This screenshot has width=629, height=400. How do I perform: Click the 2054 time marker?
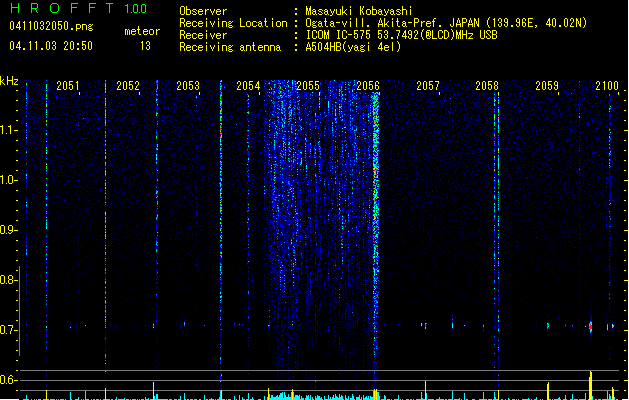point(248,85)
